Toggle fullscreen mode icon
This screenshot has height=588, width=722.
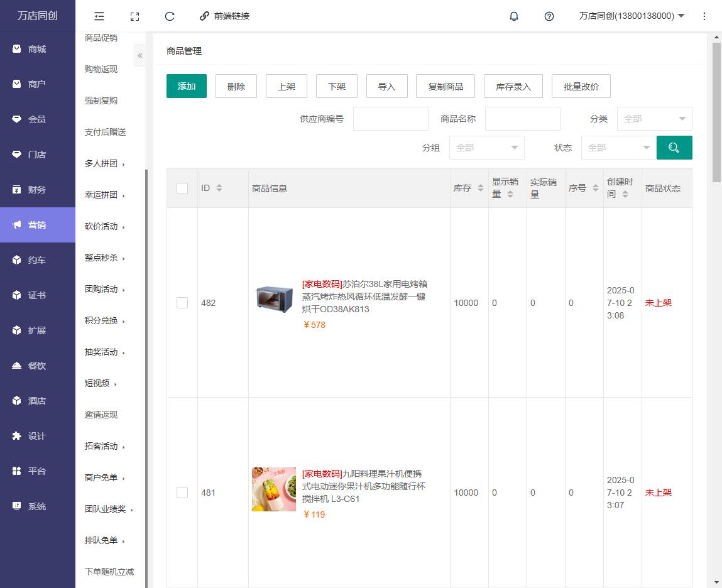pyautogui.click(x=134, y=16)
